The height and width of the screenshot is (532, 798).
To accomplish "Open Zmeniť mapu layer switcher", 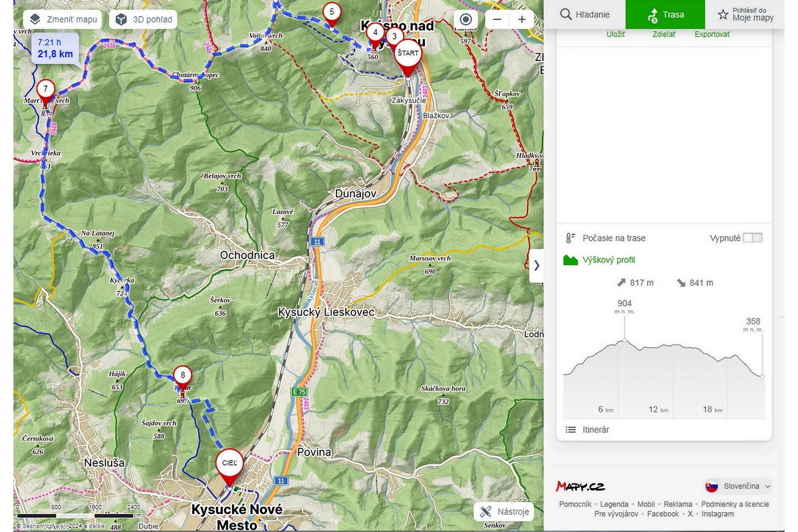I will tap(63, 19).
